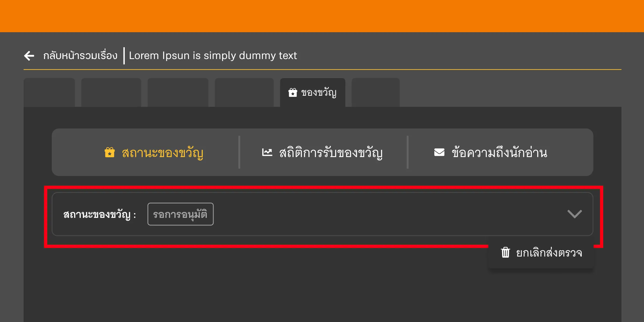Switch to the ของขวัญ tab
Screen dimensions: 644x322
312,92
